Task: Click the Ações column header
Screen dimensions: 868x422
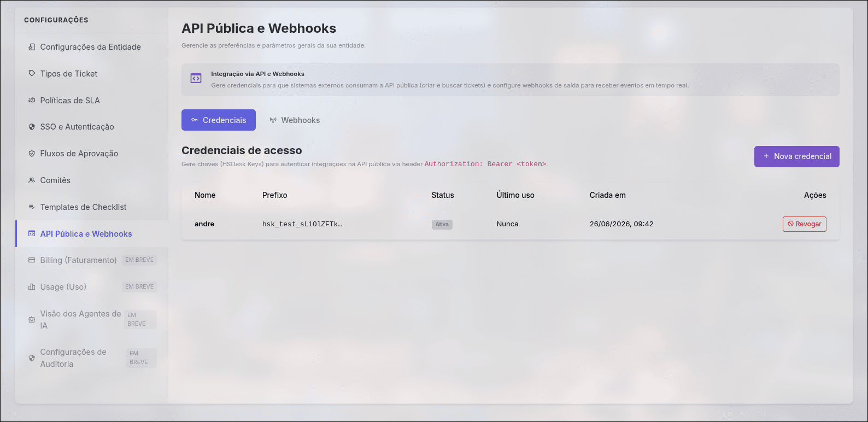Action: [x=815, y=195]
